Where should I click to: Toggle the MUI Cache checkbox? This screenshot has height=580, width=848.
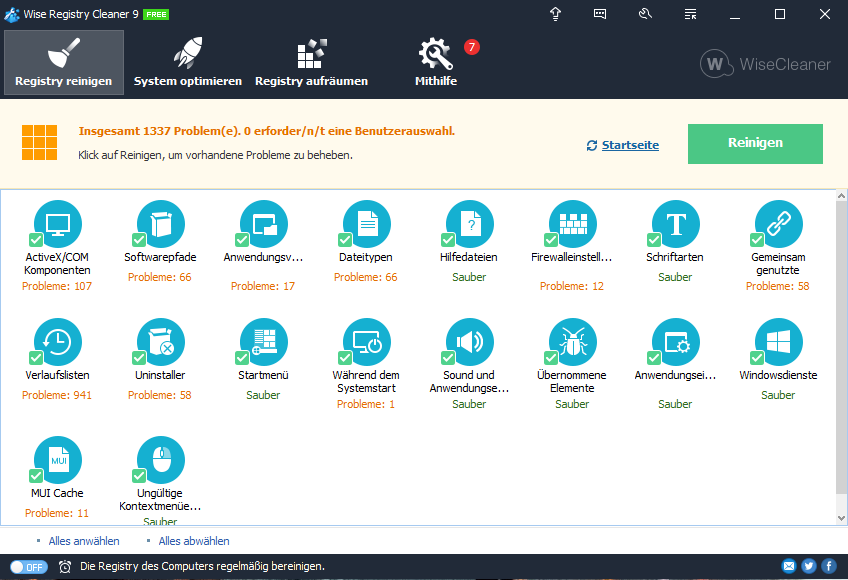click(36, 476)
